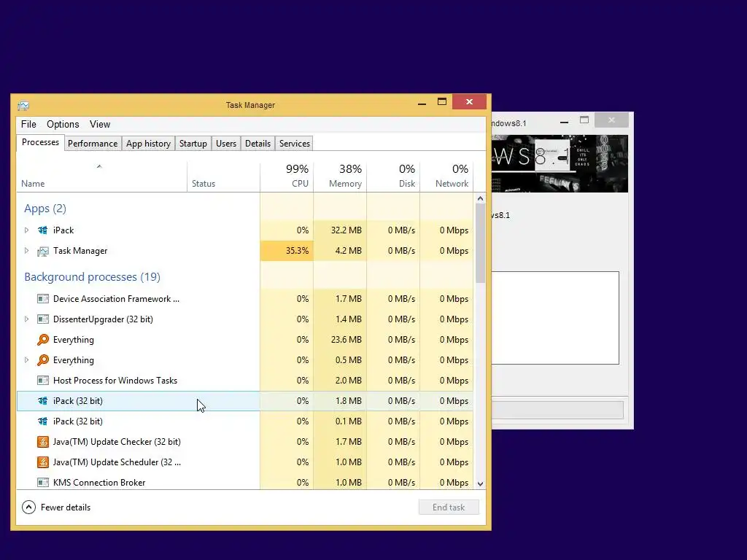Image resolution: width=747 pixels, height=560 pixels.
Task: Sort processes by Name column header
Action: tap(101, 177)
